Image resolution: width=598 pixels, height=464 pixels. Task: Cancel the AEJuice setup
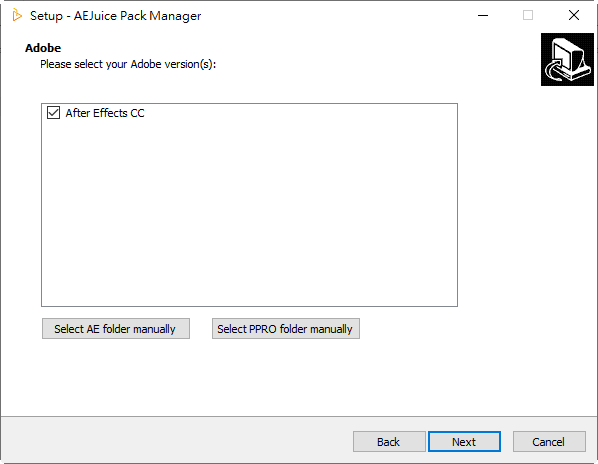click(x=549, y=442)
